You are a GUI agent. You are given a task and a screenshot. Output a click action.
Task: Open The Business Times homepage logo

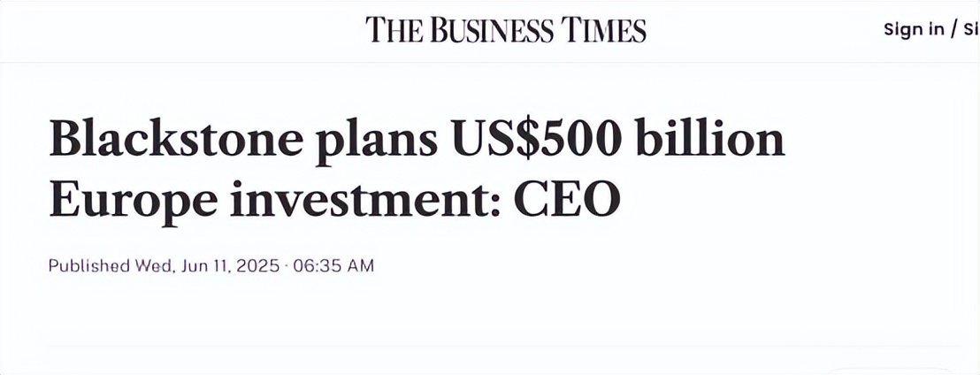point(506,30)
